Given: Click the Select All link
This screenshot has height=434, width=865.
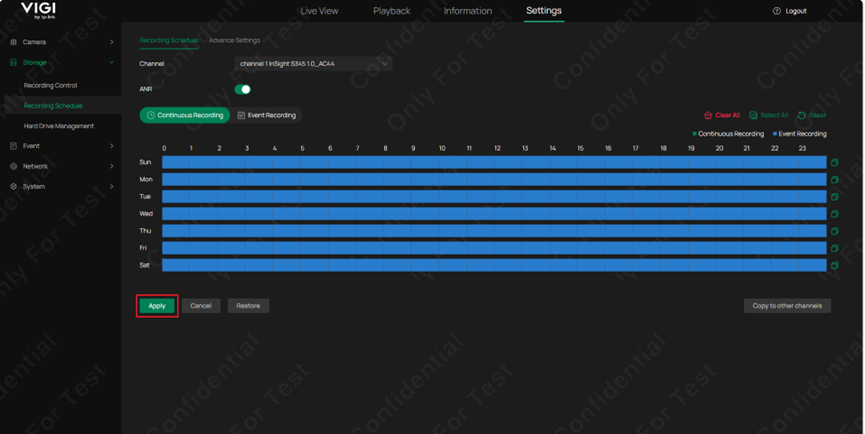Looking at the screenshot, I should [774, 115].
